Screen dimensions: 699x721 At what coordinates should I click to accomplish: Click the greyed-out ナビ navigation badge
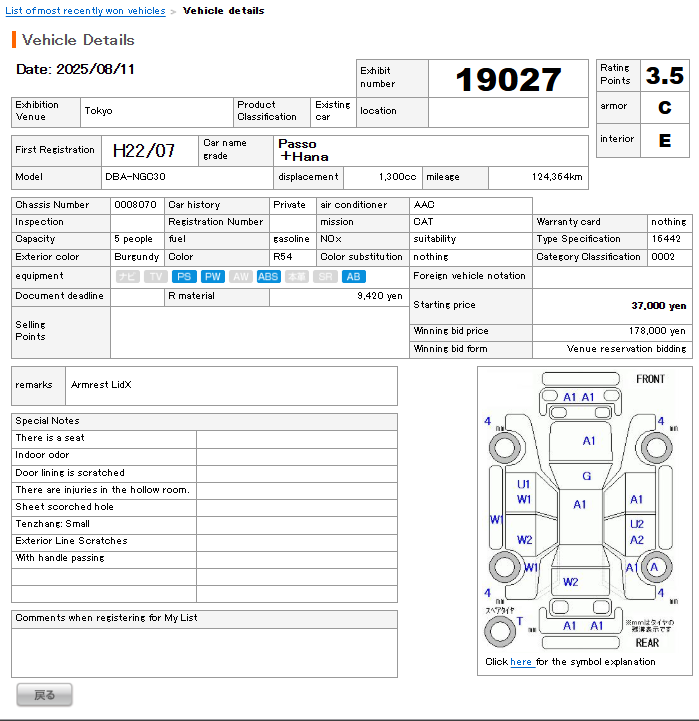pyautogui.click(x=127, y=276)
